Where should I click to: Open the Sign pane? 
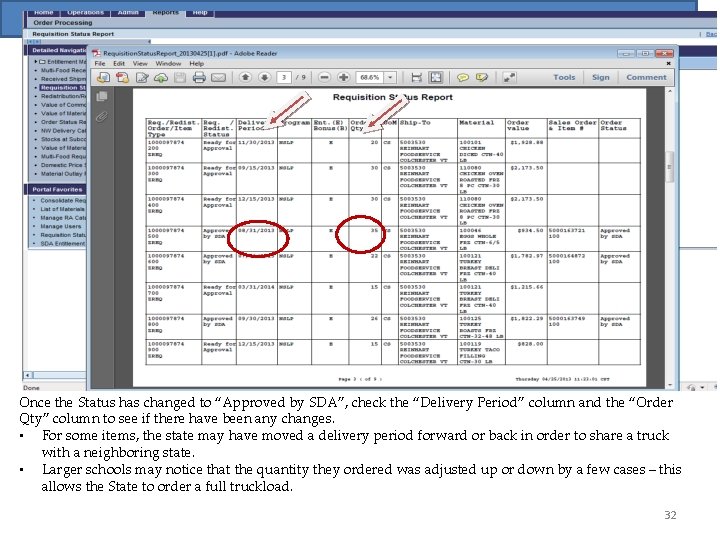601,78
